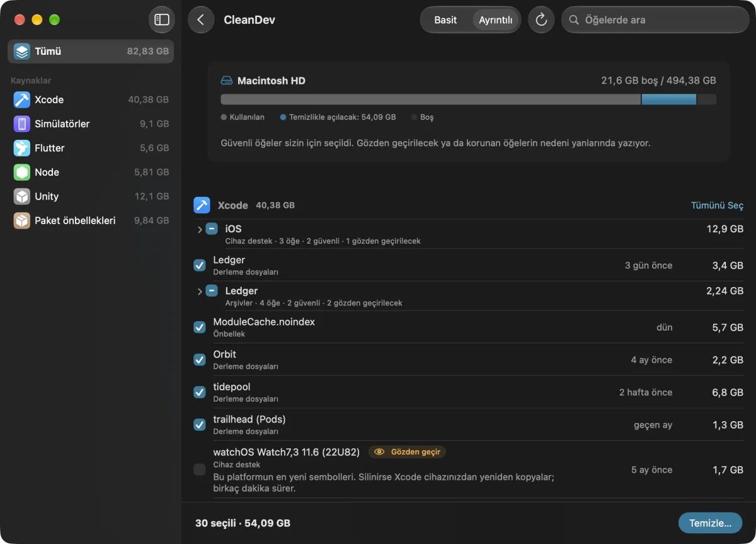The image size is (756, 544).
Task: Click the Flutter icon in sidebar
Action: pyautogui.click(x=22, y=148)
